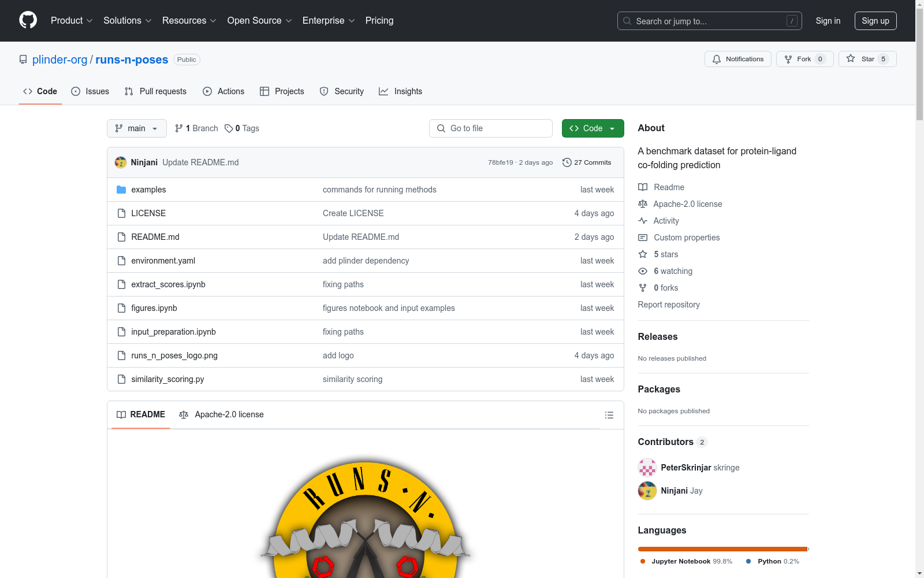View the 27 Commits history link

[x=587, y=162]
